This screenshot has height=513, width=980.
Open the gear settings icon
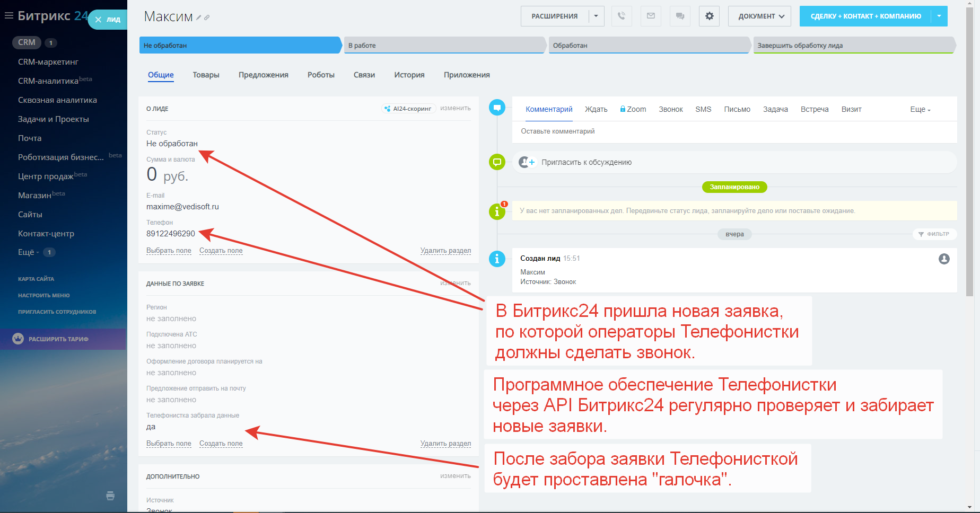pyautogui.click(x=710, y=16)
